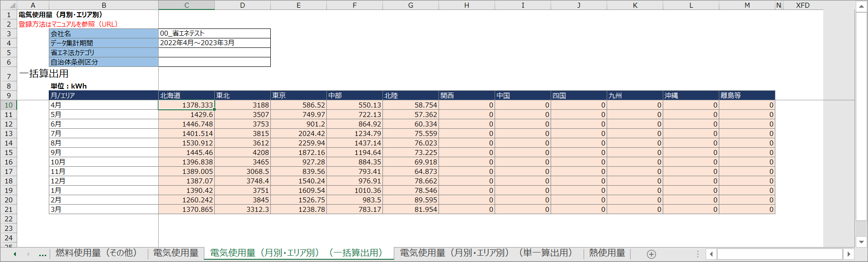Click the 省エネ法カテゴリ empty value cell
Screen dimensions: 868x262
pos(214,53)
